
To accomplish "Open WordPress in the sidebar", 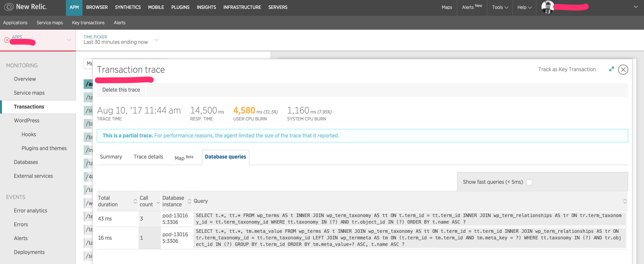I will click(27, 120).
